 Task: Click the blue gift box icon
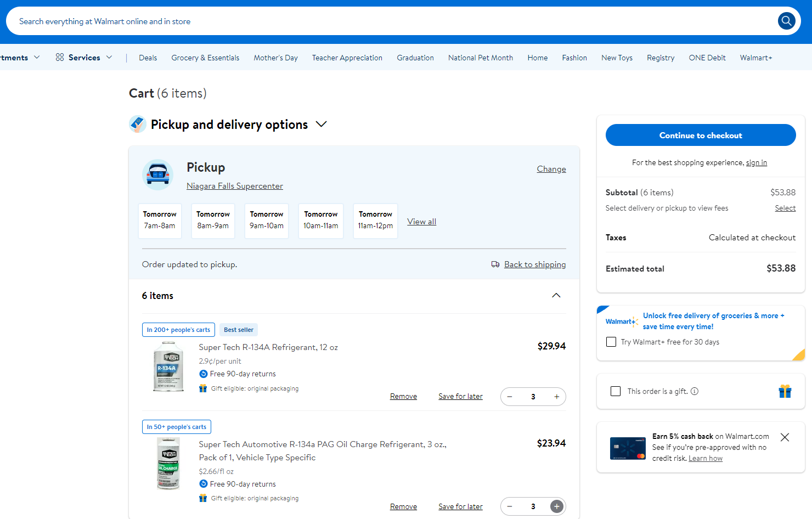[x=785, y=391]
